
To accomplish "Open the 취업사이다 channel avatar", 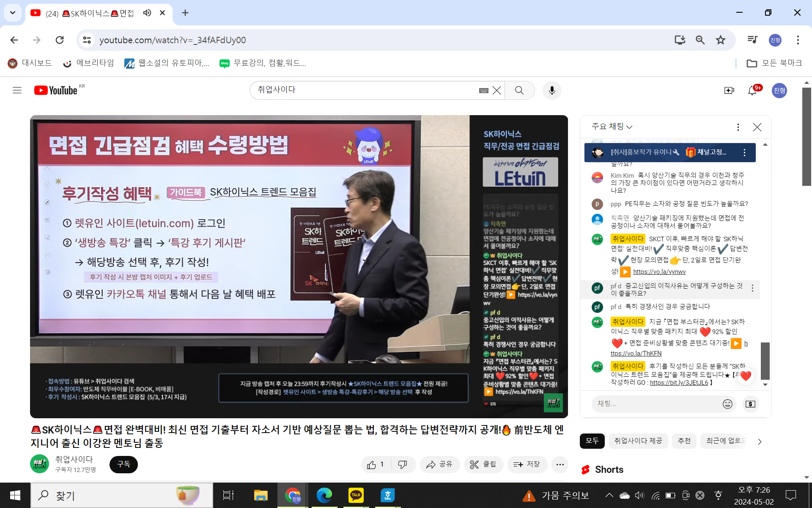I will click(x=39, y=464).
